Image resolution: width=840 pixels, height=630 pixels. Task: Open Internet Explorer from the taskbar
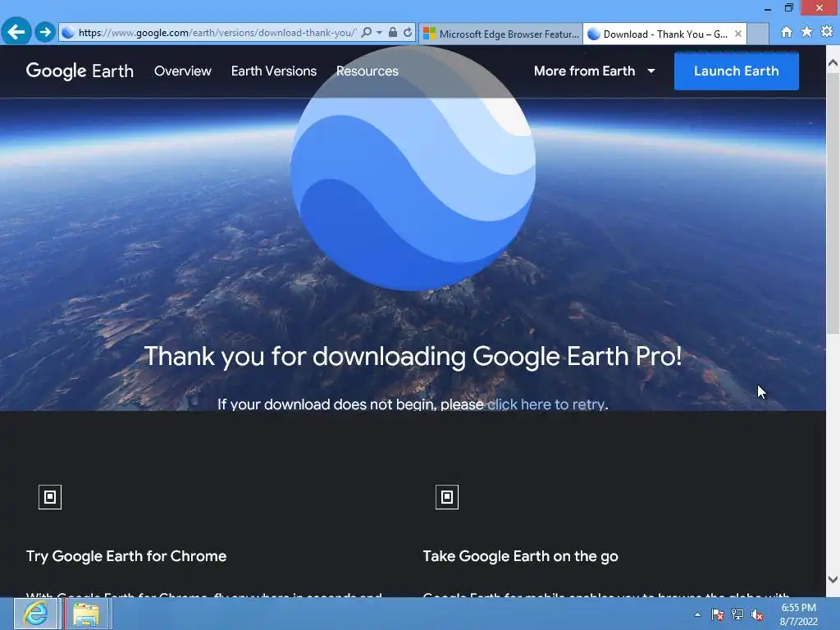pyautogui.click(x=35, y=614)
